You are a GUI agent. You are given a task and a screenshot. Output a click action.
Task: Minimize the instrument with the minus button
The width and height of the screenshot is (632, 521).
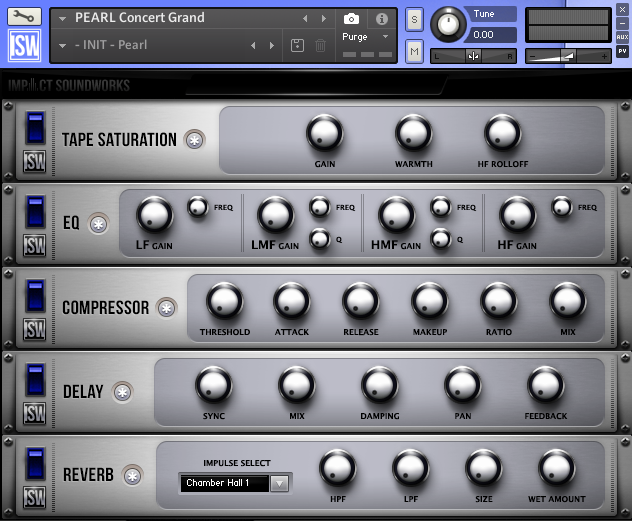coord(622,23)
